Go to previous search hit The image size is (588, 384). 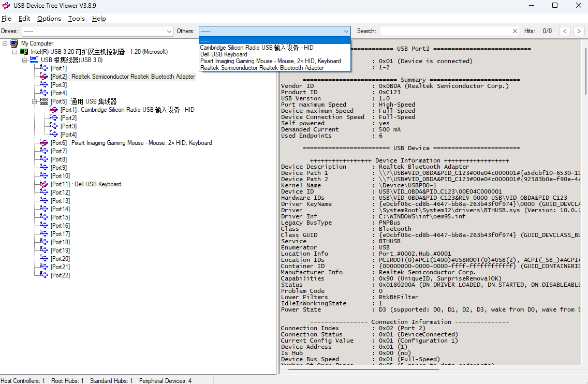click(565, 31)
